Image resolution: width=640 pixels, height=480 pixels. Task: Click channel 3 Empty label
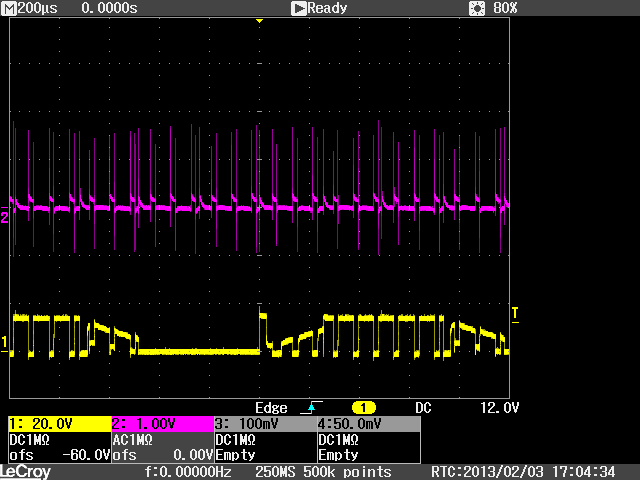[x=235, y=455]
